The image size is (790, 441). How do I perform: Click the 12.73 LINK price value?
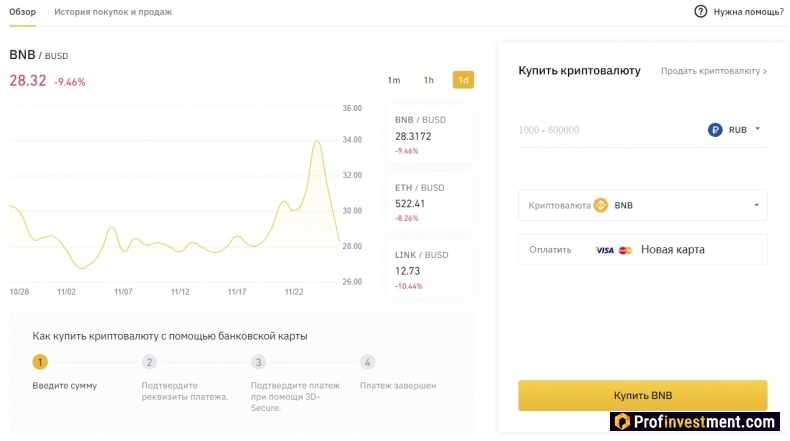click(408, 271)
